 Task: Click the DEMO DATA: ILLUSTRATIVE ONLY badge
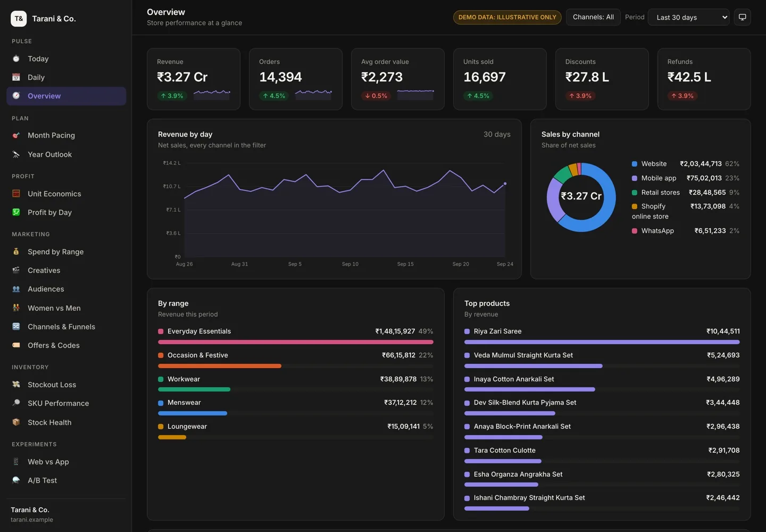[507, 17]
